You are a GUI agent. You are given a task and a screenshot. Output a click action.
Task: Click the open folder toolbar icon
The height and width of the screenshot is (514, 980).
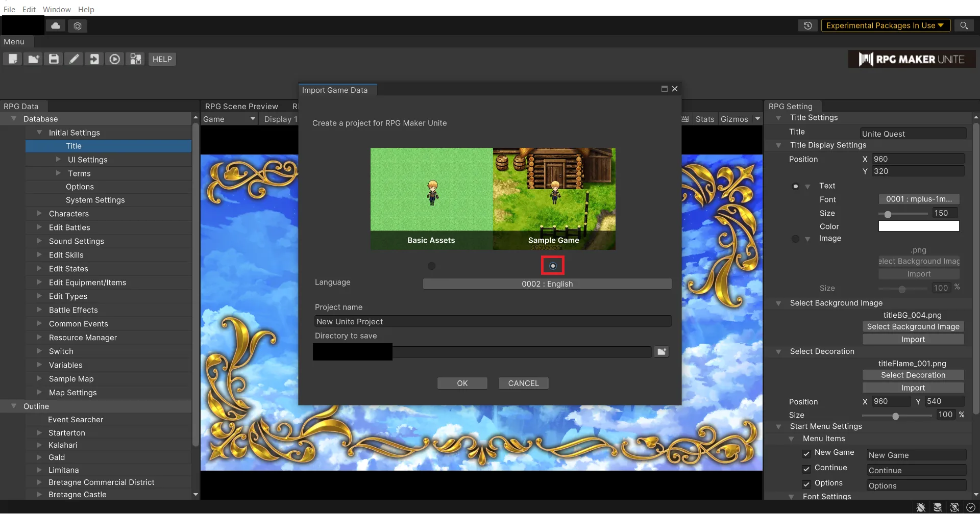pos(33,59)
